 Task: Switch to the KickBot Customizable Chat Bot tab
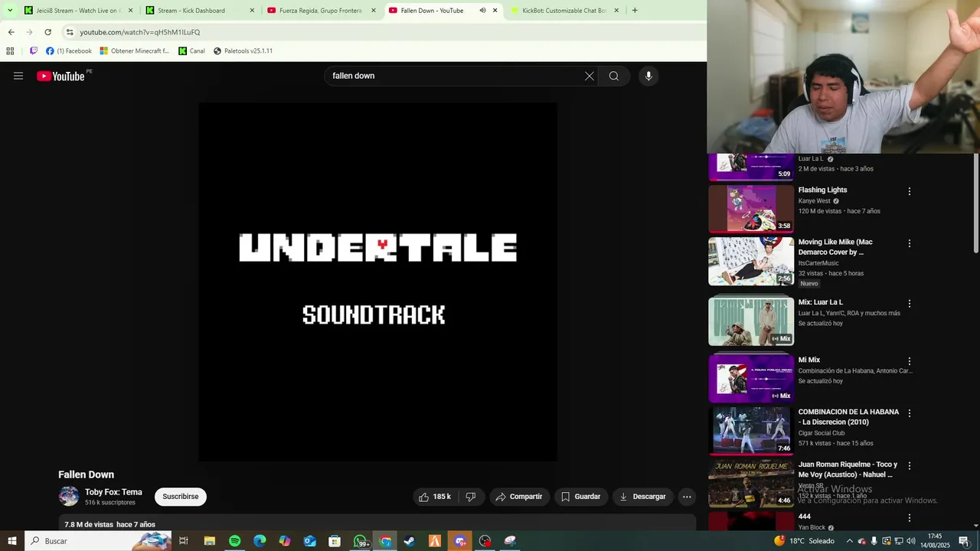tap(564, 11)
